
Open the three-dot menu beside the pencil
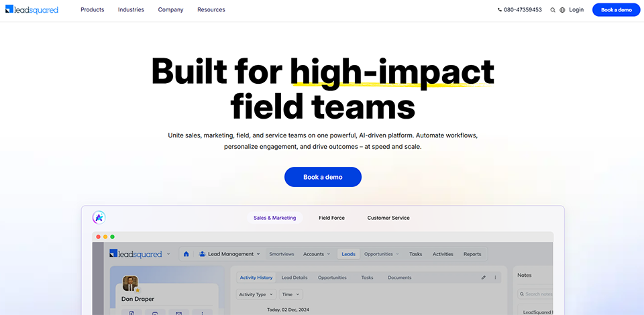coord(495,277)
